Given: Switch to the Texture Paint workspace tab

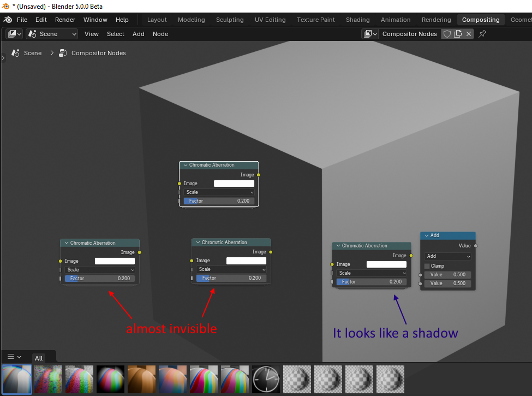Looking at the screenshot, I should 316,20.
